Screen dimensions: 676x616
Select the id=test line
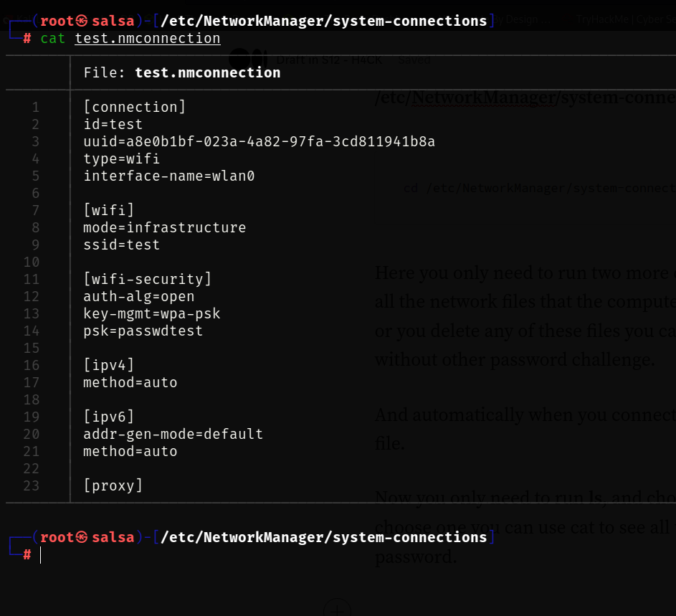[x=113, y=124]
